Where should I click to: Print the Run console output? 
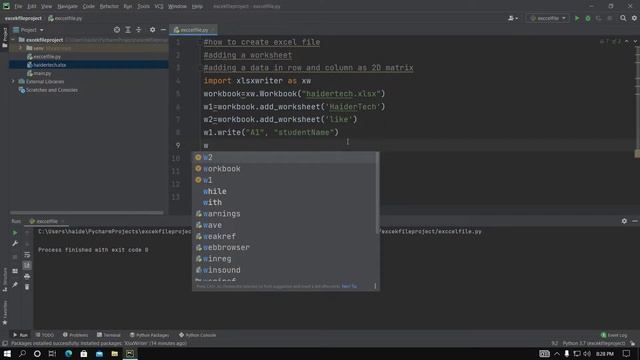click(x=27, y=277)
